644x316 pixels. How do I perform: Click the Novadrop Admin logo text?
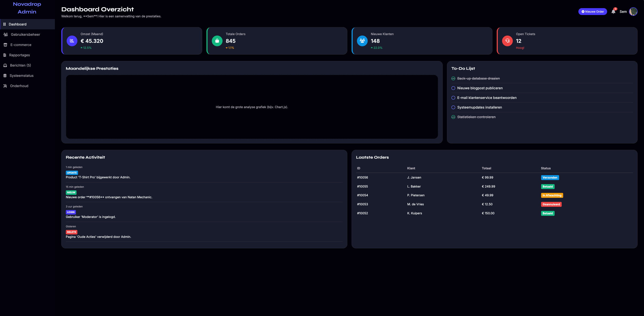click(x=27, y=8)
